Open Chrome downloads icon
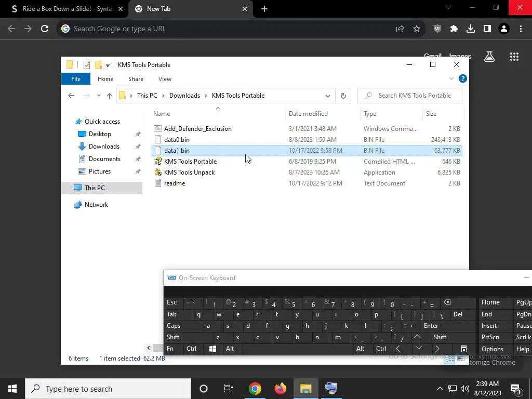The height and width of the screenshot is (399, 532). (471, 29)
